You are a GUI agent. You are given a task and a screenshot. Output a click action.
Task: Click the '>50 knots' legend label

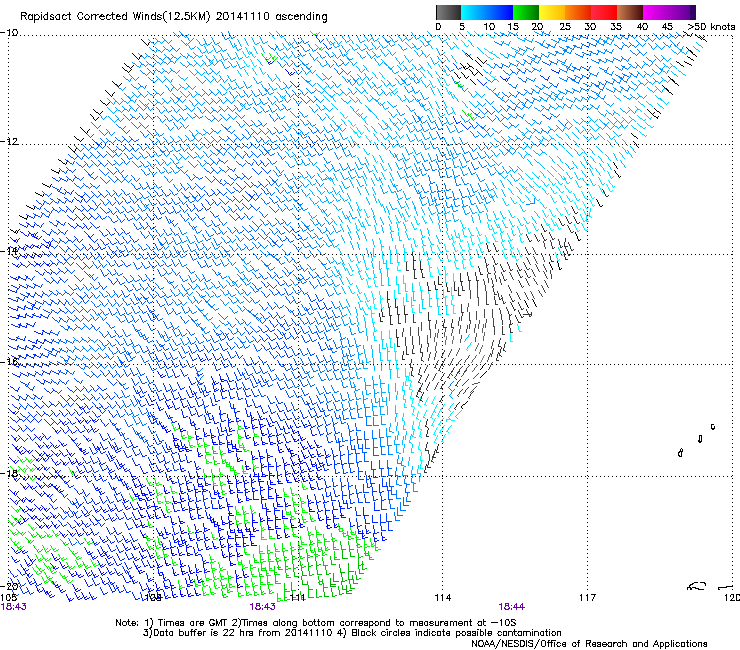(x=711, y=27)
